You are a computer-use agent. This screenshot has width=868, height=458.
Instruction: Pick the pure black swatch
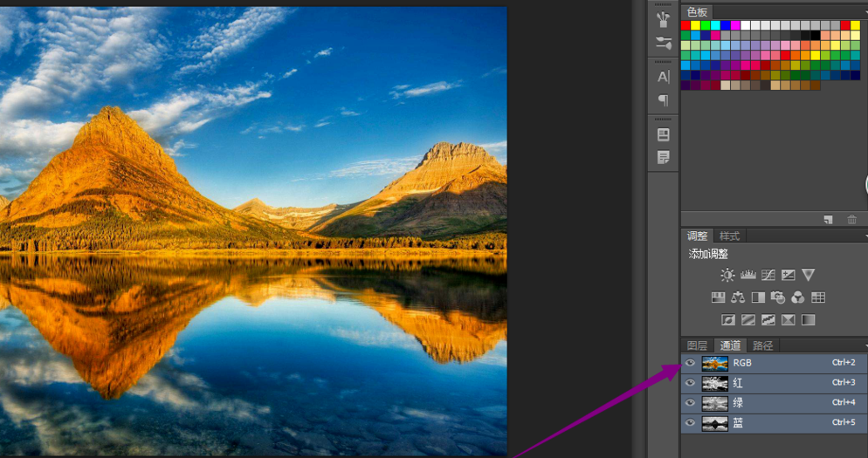click(x=815, y=36)
